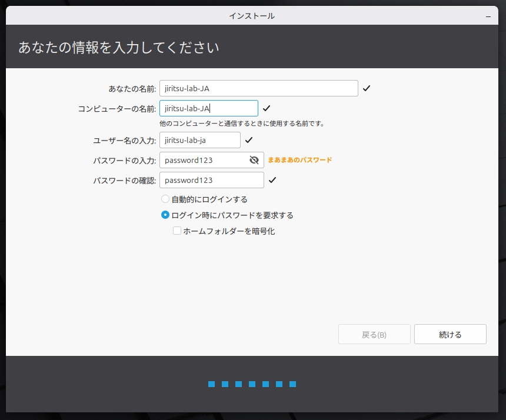Click in the コンピューターの名前 input field
The image size is (506, 420).
208,108
